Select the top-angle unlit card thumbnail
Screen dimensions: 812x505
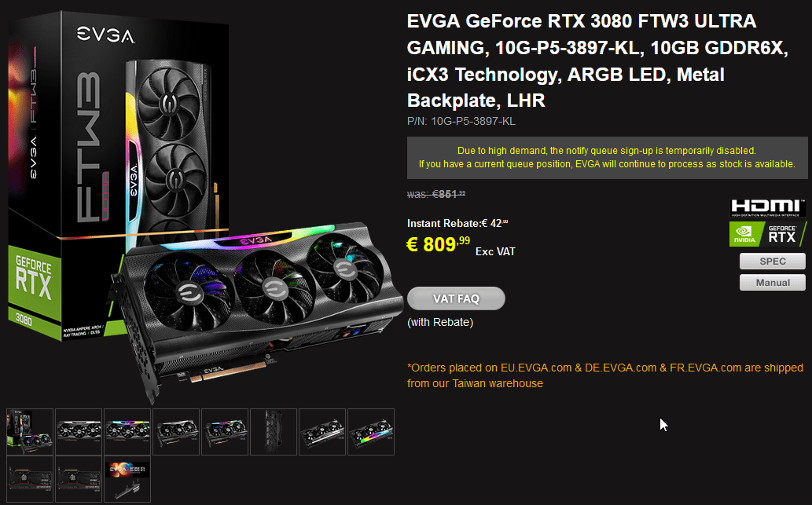point(322,432)
